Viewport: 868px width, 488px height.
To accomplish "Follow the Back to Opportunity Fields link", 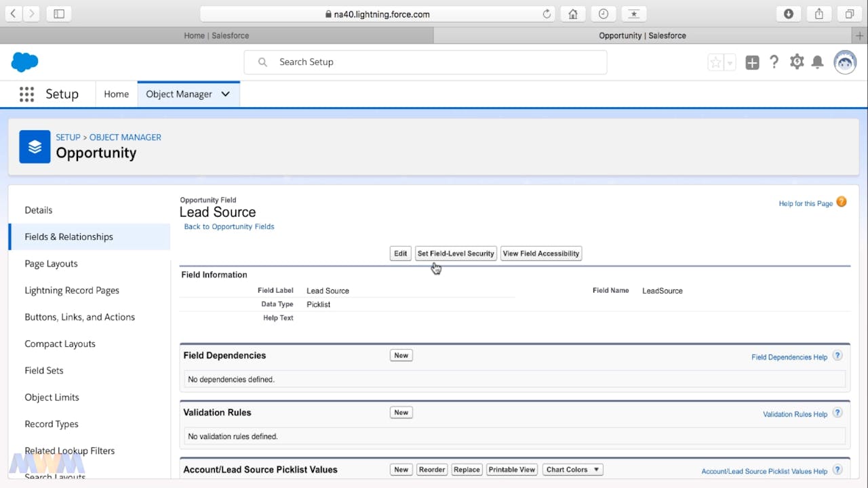I will (x=229, y=226).
